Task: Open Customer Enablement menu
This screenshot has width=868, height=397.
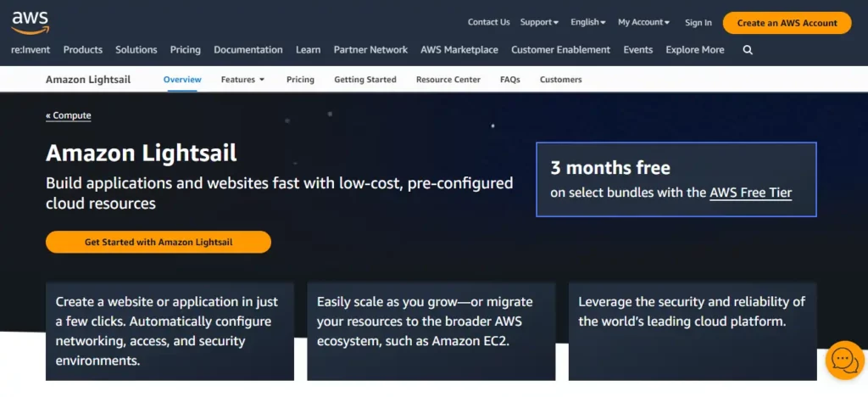Action: [x=560, y=50]
